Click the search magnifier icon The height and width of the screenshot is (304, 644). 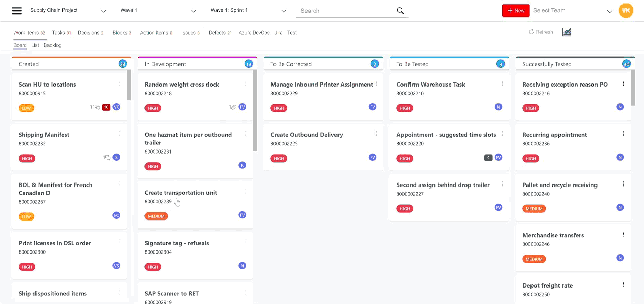click(x=400, y=10)
